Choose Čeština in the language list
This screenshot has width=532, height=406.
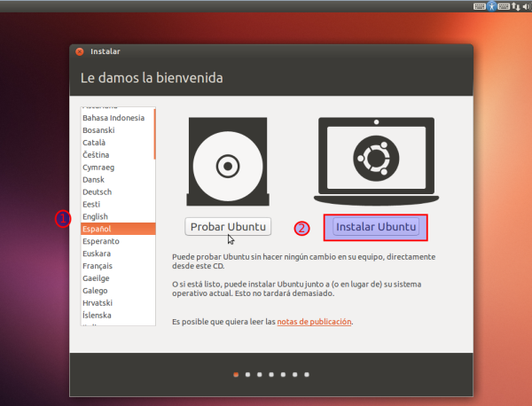118,154
